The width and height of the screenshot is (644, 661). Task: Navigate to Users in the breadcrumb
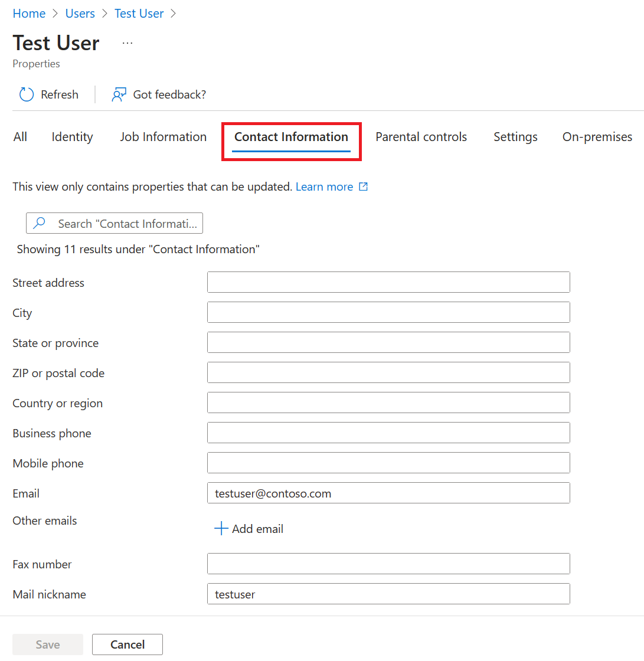(80, 14)
